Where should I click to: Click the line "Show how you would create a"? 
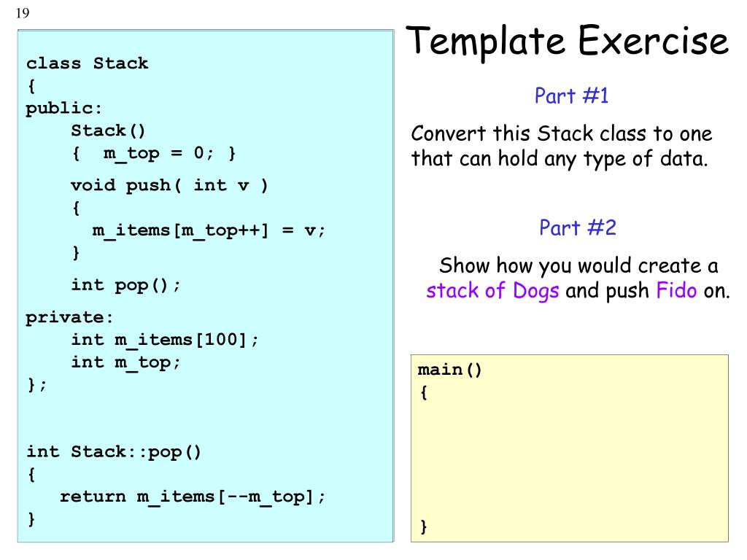click(x=578, y=265)
